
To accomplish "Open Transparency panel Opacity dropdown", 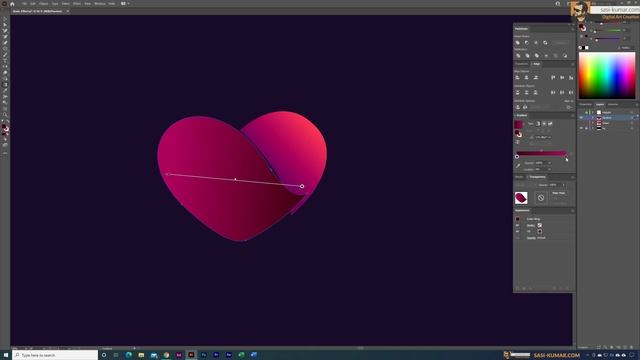I will [564, 185].
